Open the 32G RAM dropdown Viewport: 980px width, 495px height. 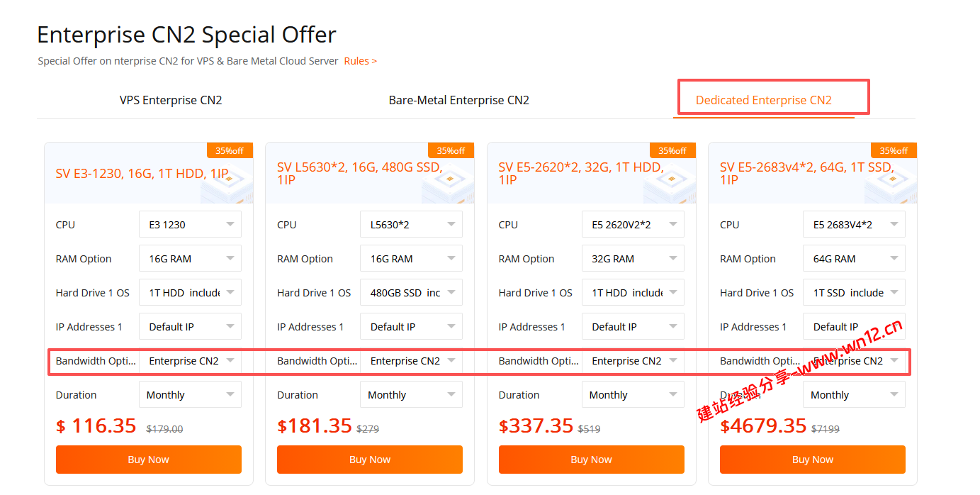[633, 258]
